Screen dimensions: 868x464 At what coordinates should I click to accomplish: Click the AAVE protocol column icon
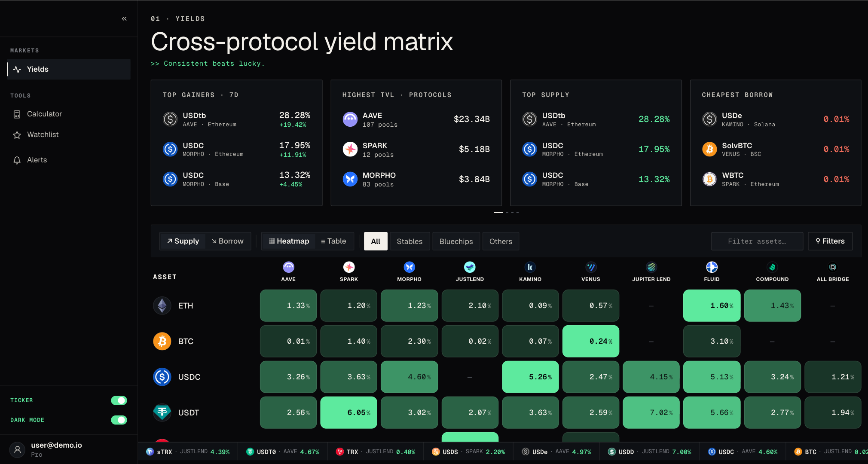coord(288,267)
